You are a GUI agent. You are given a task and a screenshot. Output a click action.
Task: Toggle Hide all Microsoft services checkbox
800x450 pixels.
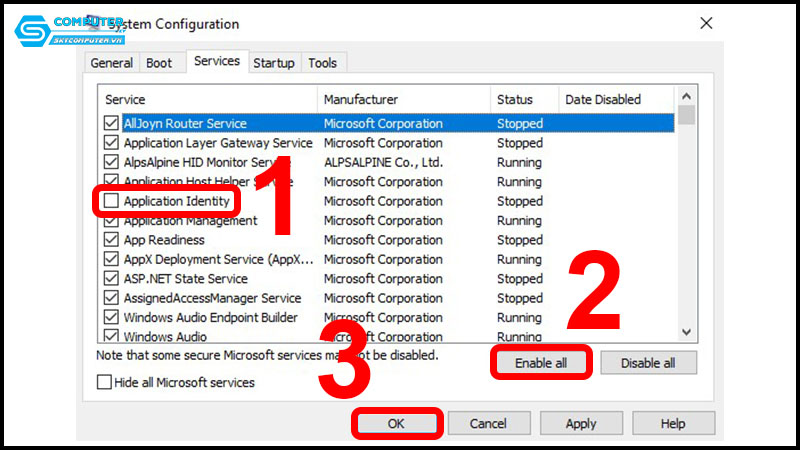[x=104, y=382]
